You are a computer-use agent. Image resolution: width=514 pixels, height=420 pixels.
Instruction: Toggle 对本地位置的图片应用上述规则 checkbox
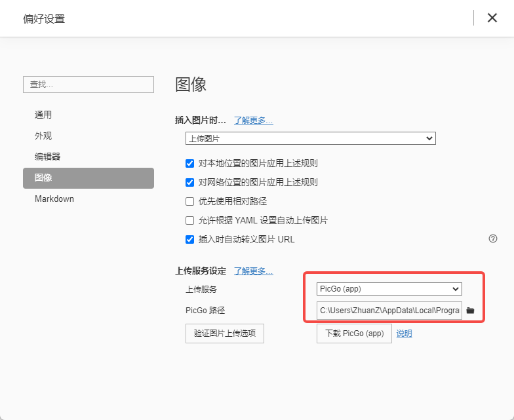pyautogui.click(x=190, y=164)
